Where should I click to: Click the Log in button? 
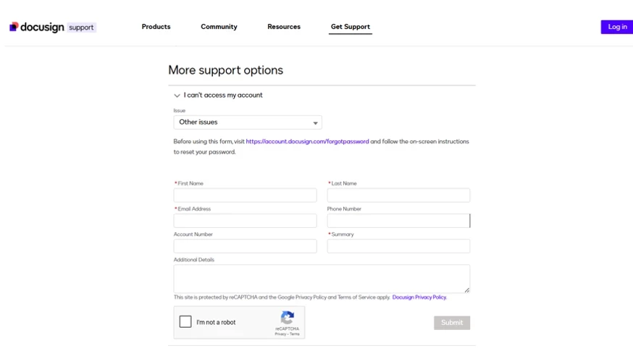click(x=617, y=27)
